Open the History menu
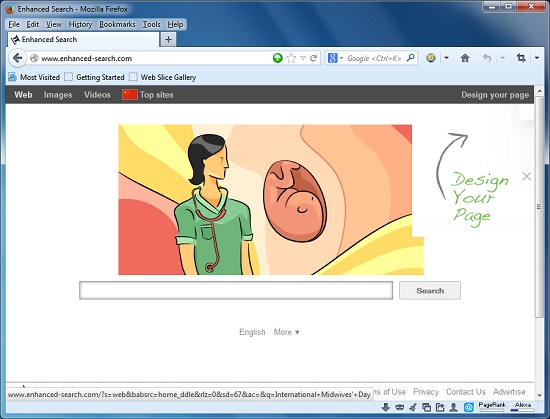The width and height of the screenshot is (550, 419). coord(80,24)
